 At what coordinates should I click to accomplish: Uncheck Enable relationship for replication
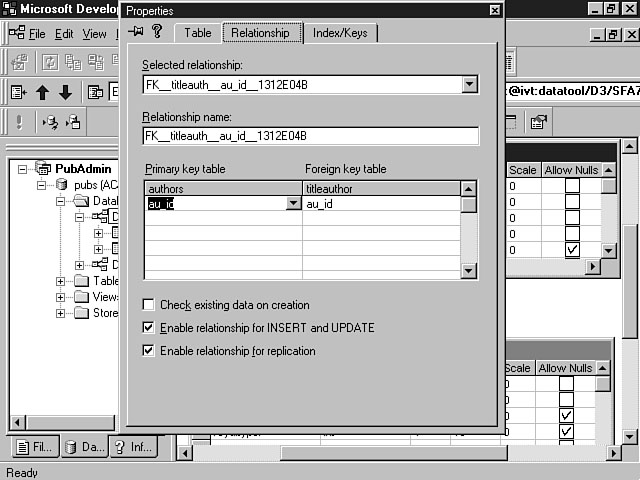[x=149, y=351]
